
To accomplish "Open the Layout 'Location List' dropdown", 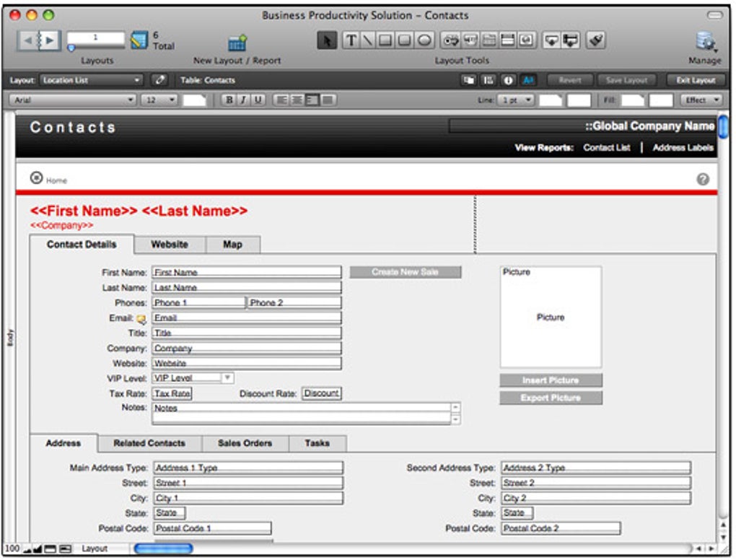I will point(91,80).
